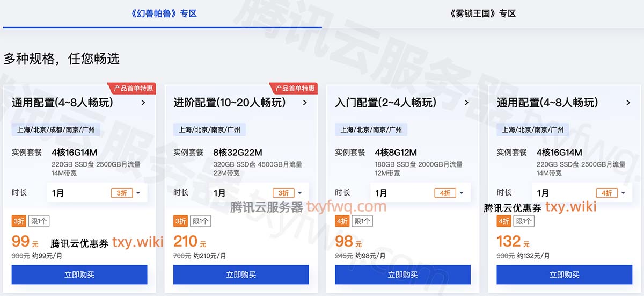Open chevron arrow on 进阶配置 card
The height and width of the screenshot is (296, 644).
click(x=305, y=103)
